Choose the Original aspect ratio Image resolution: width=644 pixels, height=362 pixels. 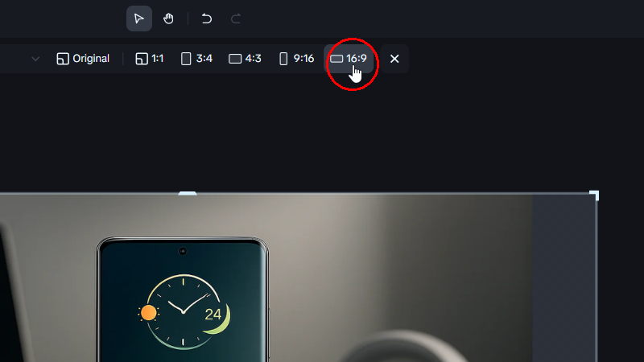point(83,59)
